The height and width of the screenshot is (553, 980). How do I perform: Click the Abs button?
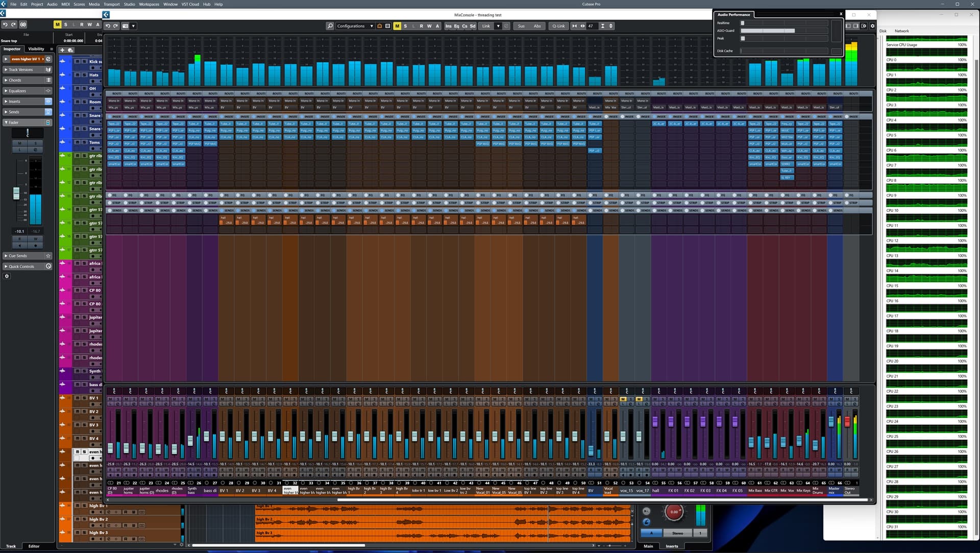537,26
